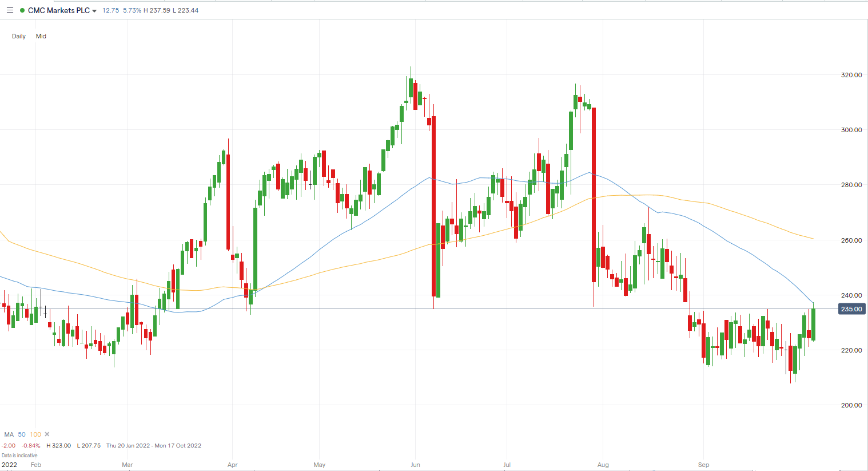Click the Jan-Oct 2022 date range text
This screenshot has width=868, height=471.
coord(154,445)
